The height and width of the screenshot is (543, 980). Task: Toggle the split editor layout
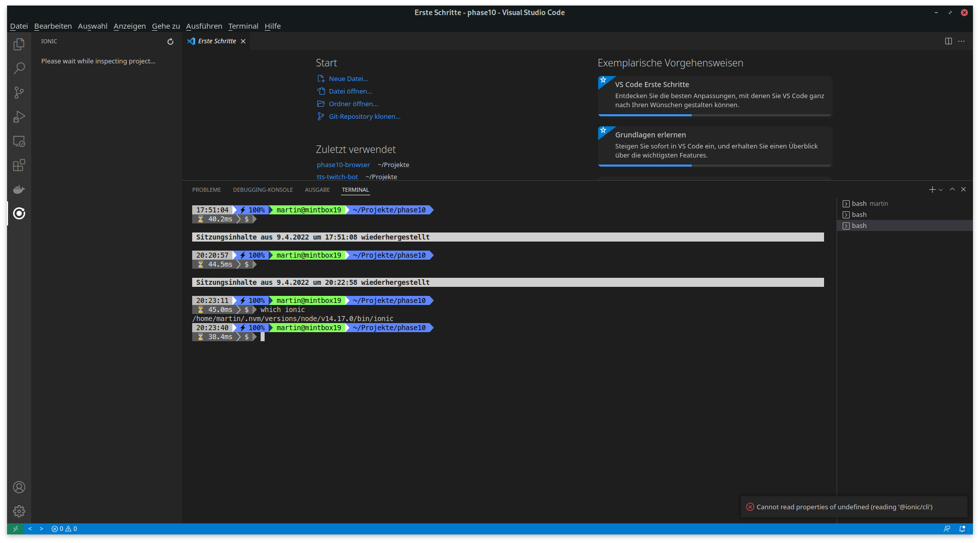tap(949, 41)
